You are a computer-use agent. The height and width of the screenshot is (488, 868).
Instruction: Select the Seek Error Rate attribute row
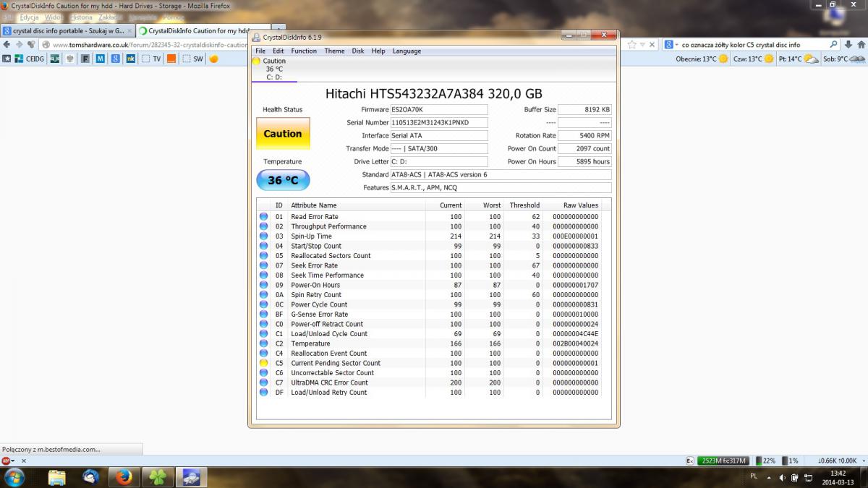point(430,265)
